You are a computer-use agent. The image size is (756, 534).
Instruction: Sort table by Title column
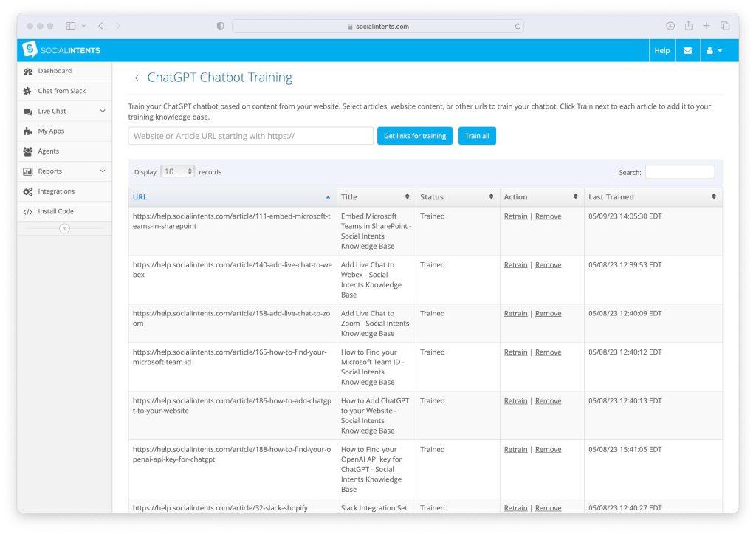click(x=376, y=196)
